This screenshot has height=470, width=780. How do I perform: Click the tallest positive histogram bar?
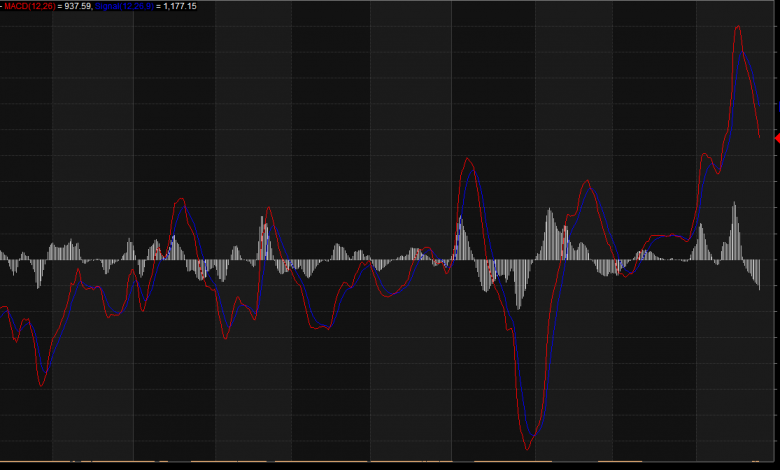734,204
